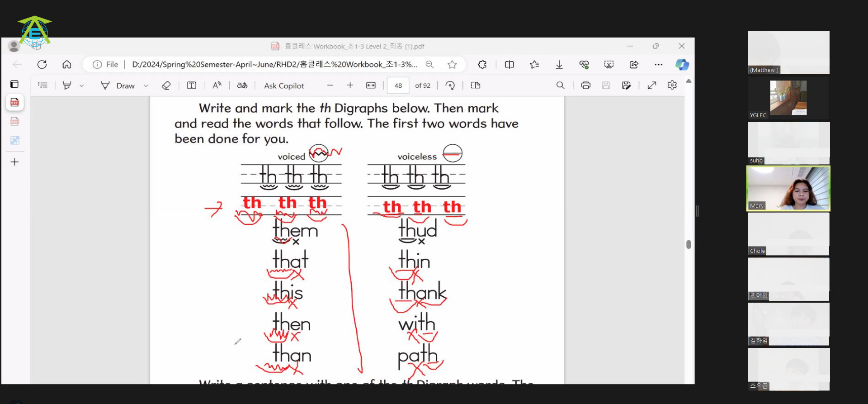Image resolution: width=868 pixels, height=404 pixels.
Task: Open the Copilot icon
Action: click(x=682, y=65)
